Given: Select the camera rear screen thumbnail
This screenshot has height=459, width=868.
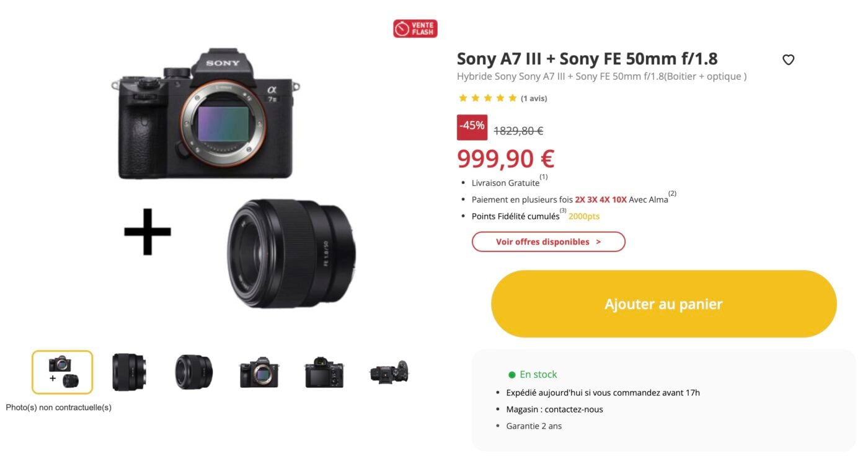Looking at the screenshot, I should [x=324, y=372].
